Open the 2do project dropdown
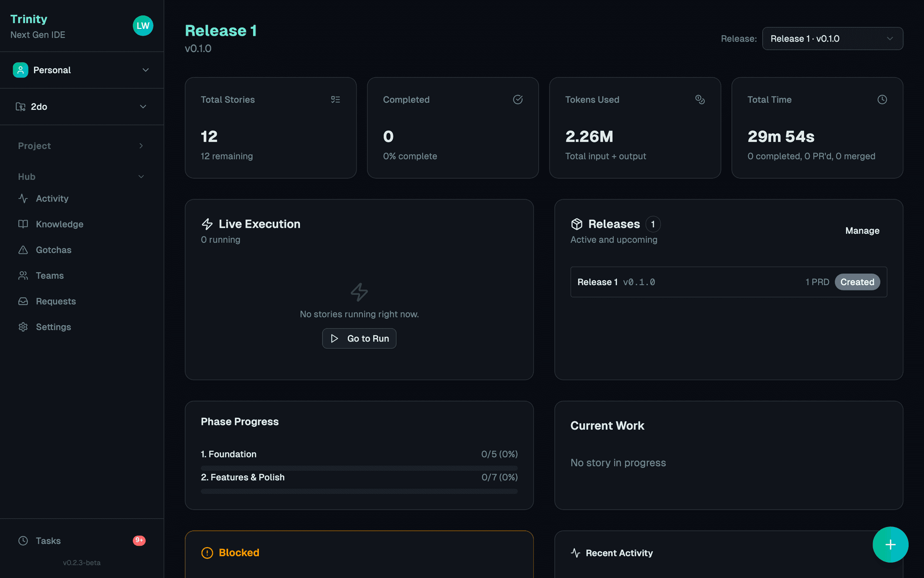 [82, 107]
